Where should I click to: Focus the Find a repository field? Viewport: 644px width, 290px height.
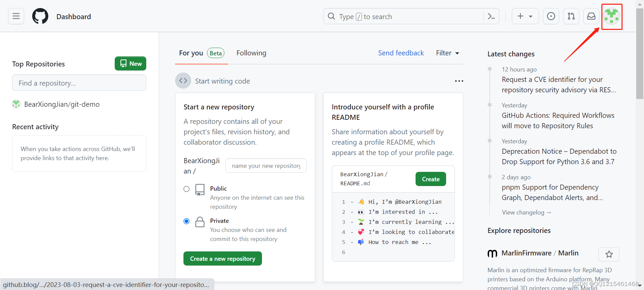79,83
